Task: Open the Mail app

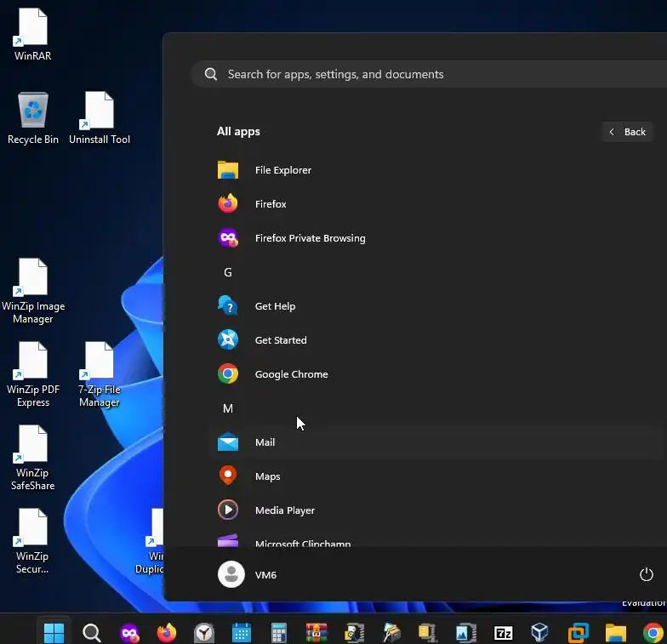Action: point(437,442)
